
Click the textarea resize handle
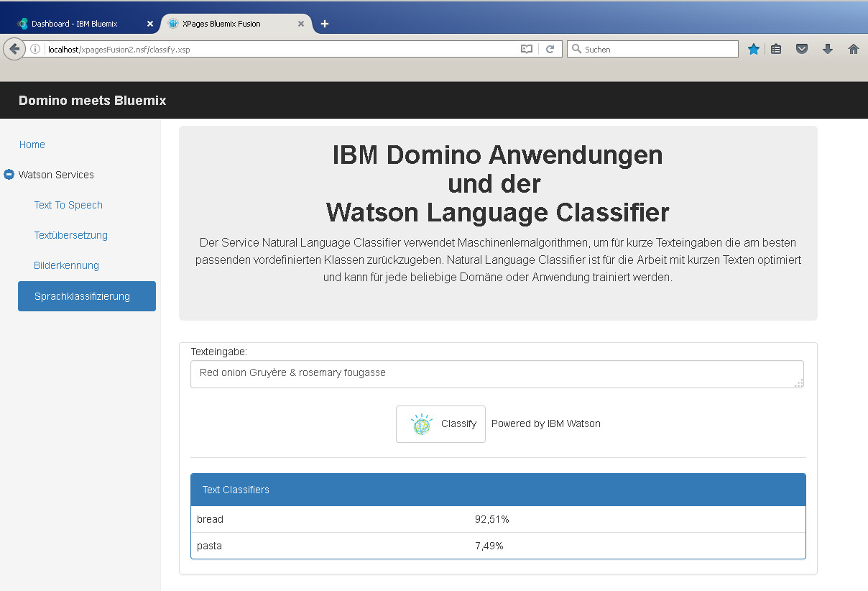pyautogui.click(x=798, y=383)
